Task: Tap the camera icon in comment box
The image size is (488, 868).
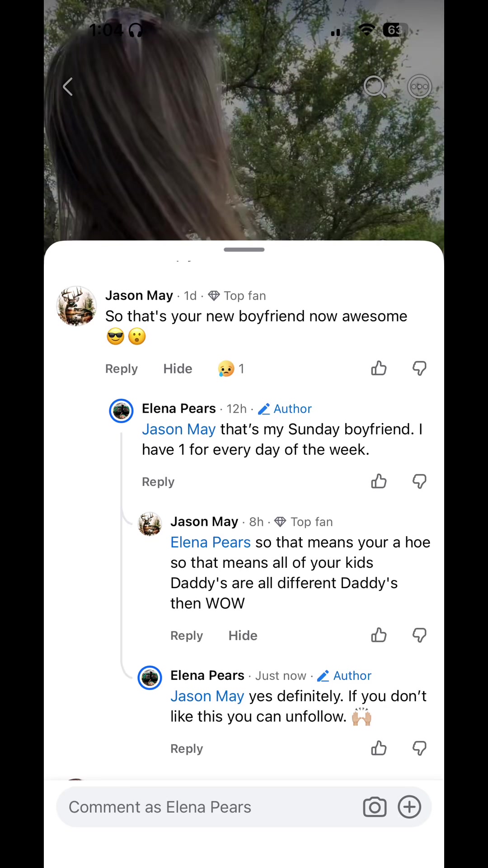Action: click(x=375, y=807)
